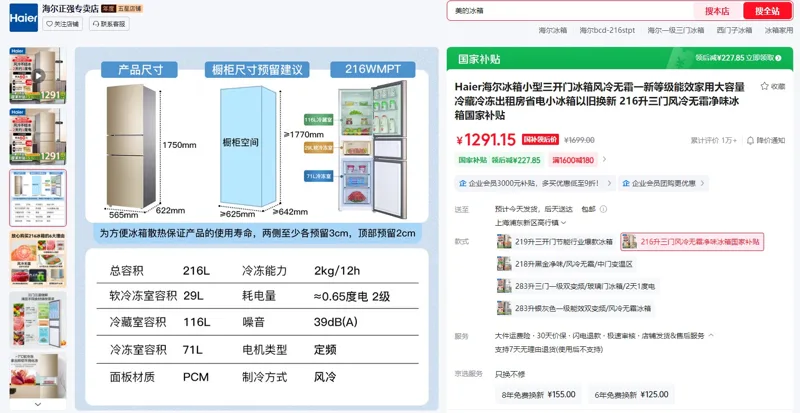Image resolution: width=800 pixels, height=413 pixels.
Task: Click the heart icon to follow store
Action: click(x=49, y=24)
